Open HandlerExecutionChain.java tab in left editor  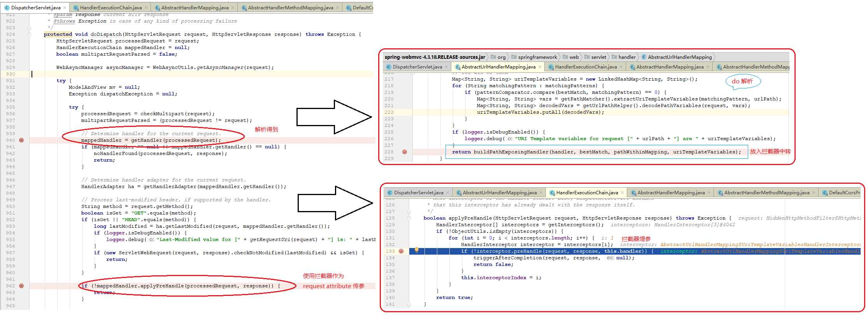(111, 7)
